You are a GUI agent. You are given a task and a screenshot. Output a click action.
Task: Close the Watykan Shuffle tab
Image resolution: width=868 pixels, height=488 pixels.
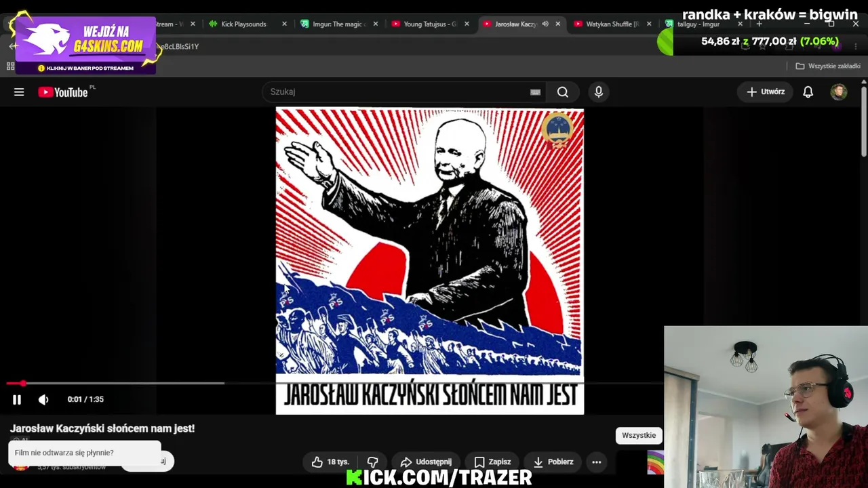pyautogui.click(x=649, y=24)
